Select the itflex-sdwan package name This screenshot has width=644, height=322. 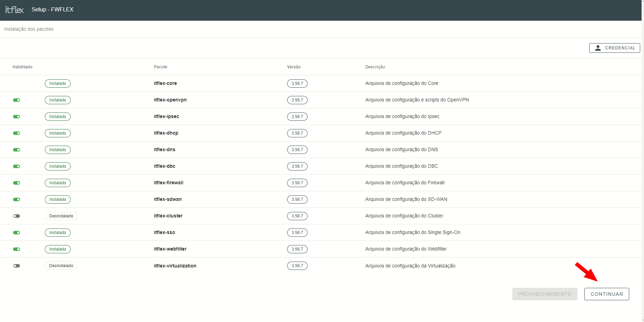(x=168, y=199)
